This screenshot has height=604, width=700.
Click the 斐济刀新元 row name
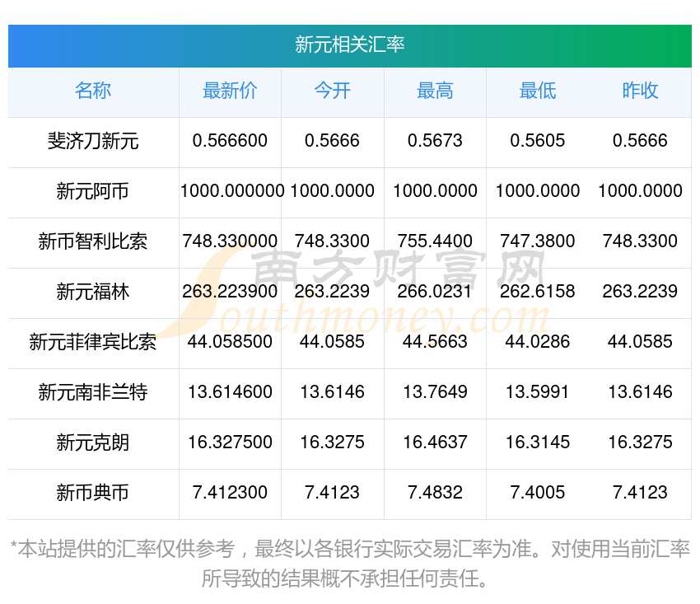click(x=93, y=141)
